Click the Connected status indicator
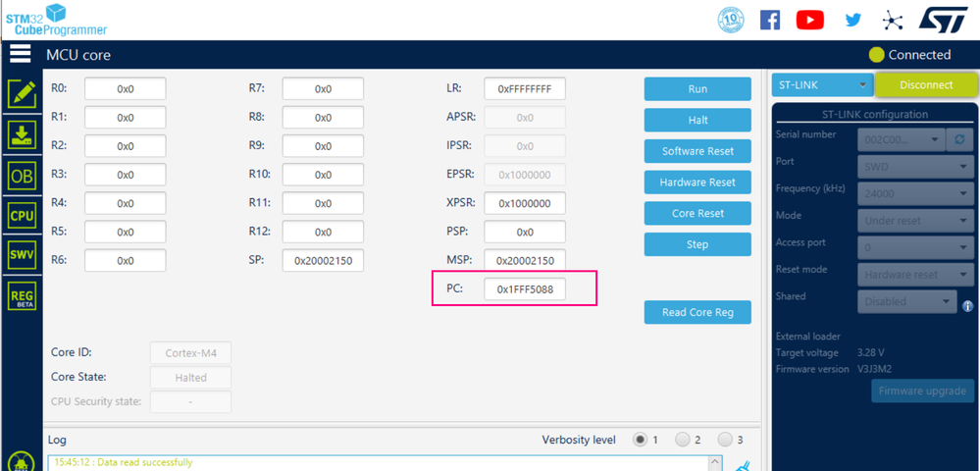The image size is (980, 471). [910, 55]
